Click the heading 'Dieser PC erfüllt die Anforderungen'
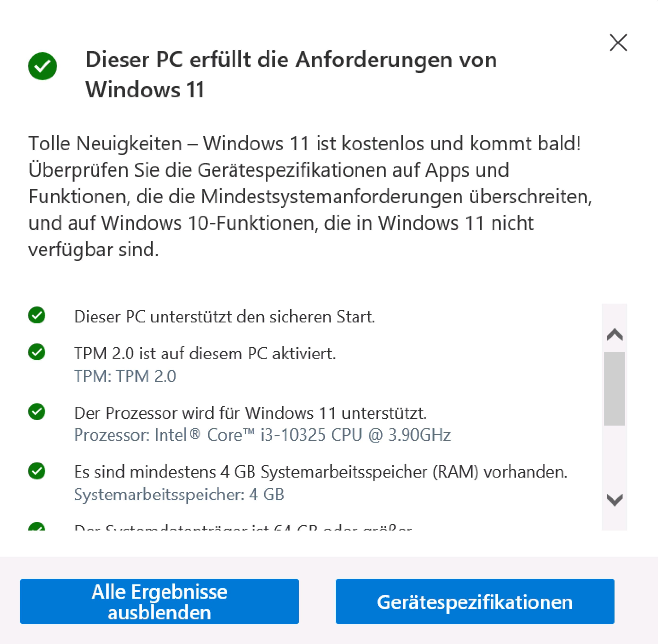658x644 pixels. click(291, 74)
